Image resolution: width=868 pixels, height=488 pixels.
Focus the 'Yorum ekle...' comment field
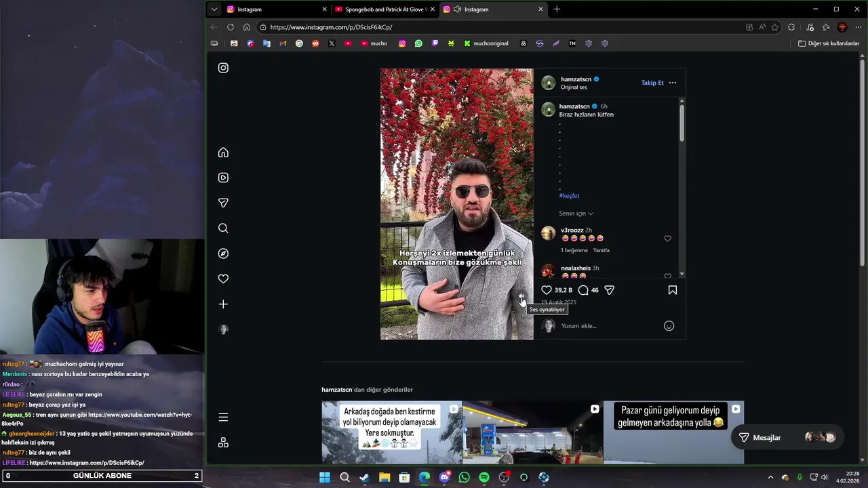pos(609,326)
